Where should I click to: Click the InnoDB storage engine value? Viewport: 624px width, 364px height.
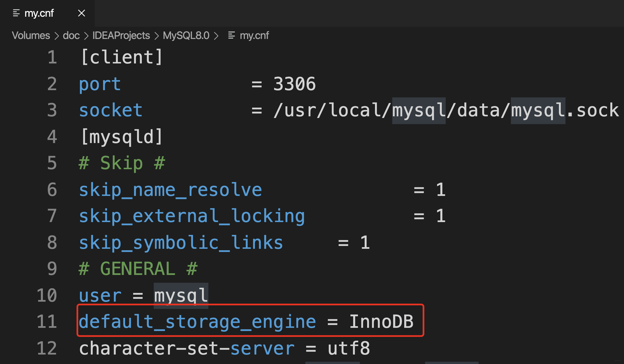381,321
